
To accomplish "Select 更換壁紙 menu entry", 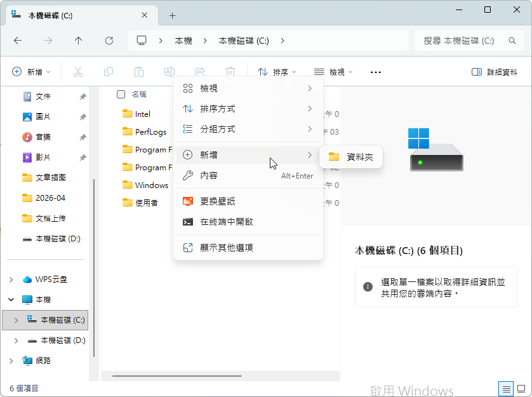I will pos(218,201).
